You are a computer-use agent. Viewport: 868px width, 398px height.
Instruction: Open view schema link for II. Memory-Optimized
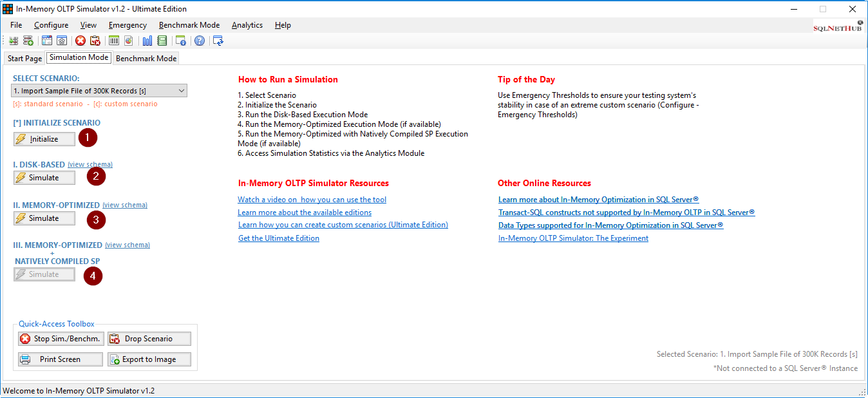125,205
